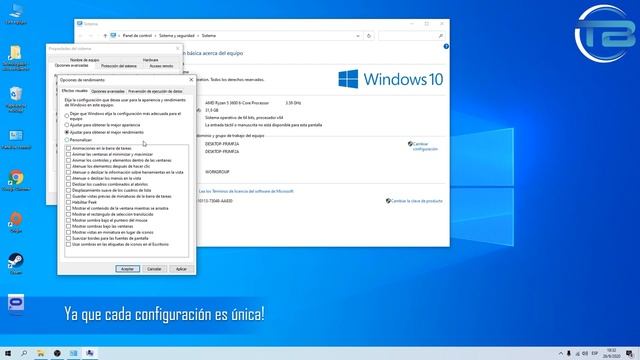
Task: Switch to 'Opciones avanzadas' tab in performance options
Action: click(108, 91)
